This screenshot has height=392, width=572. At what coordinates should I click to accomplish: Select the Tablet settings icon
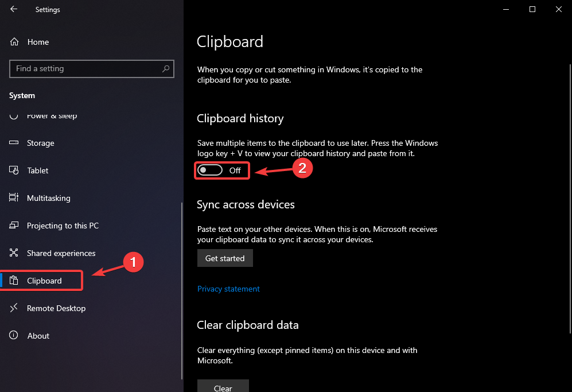click(x=13, y=170)
